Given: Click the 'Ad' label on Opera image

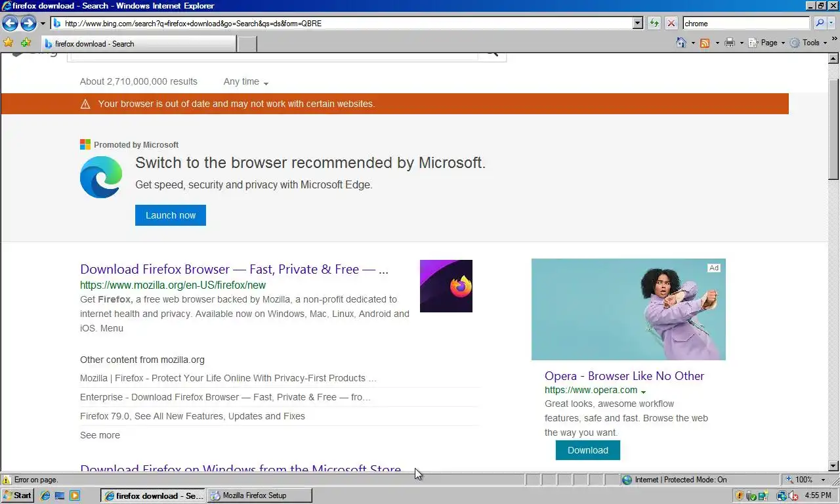Looking at the screenshot, I should (x=713, y=268).
